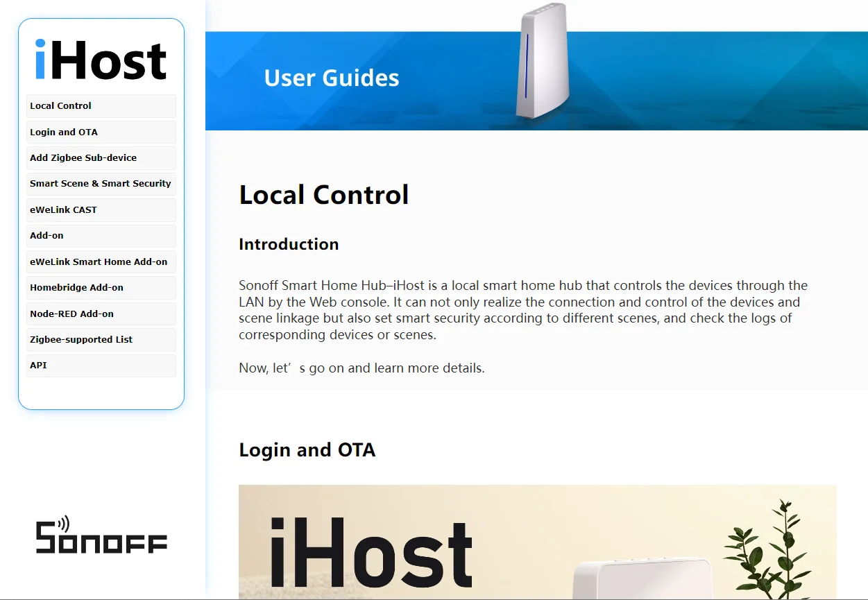Image resolution: width=868 pixels, height=600 pixels.
Task: Go to Login and OTA section link
Action: click(x=101, y=132)
